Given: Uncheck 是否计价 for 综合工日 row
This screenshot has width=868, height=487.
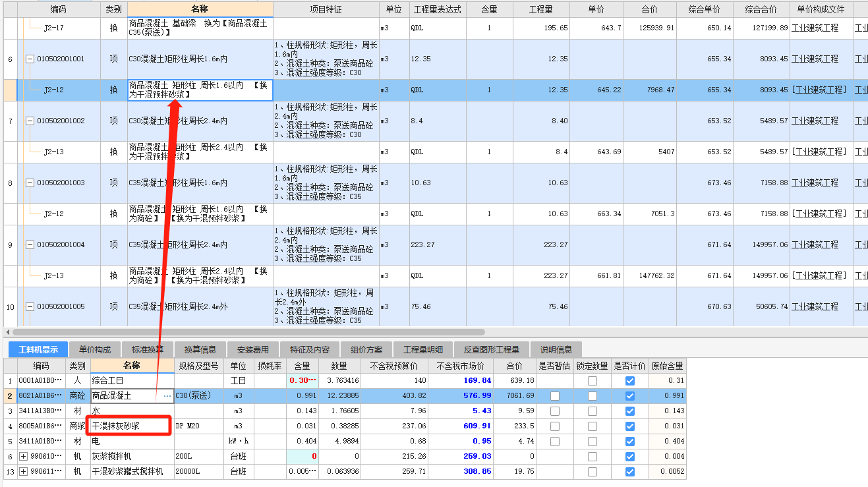Looking at the screenshot, I should pos(630,381).
